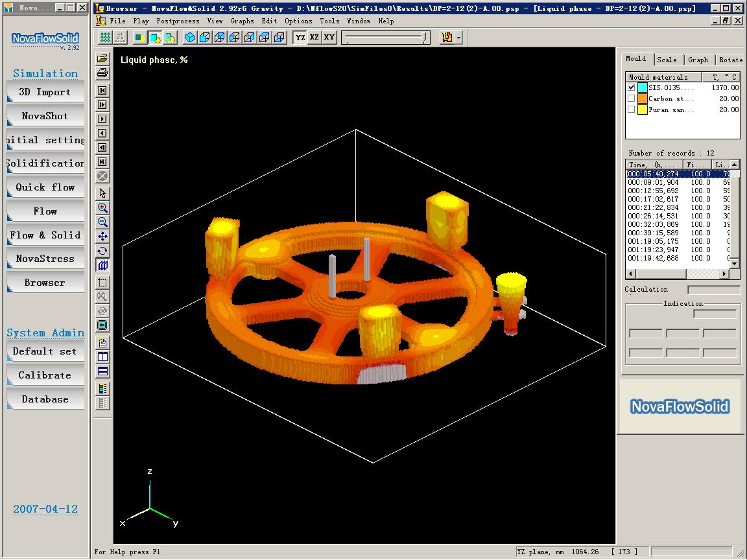
Task: Select record 000:39:15,589 in list
Action: click(x=678, y=233)
